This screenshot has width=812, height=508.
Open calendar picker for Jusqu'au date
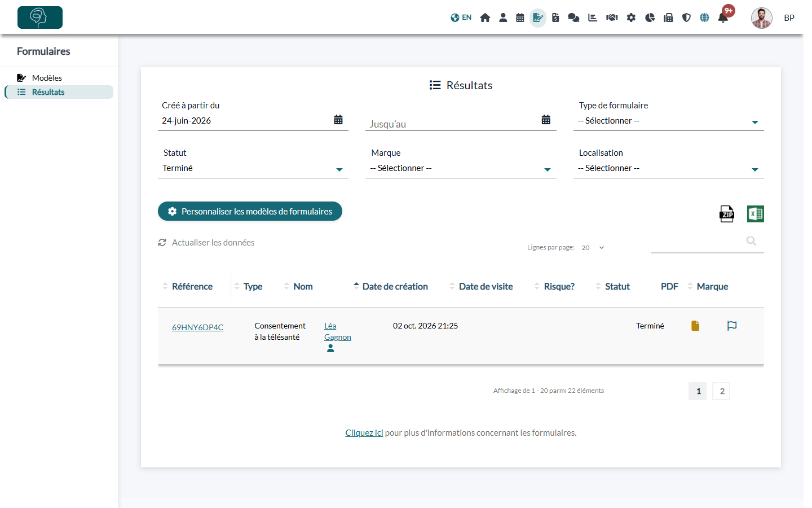point(546,120)
